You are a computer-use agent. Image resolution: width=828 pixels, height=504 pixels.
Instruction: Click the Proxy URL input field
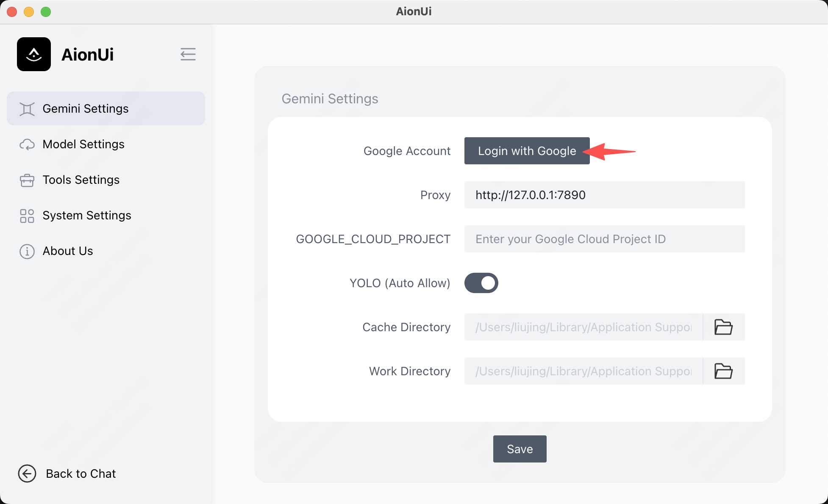click(604, 195)
